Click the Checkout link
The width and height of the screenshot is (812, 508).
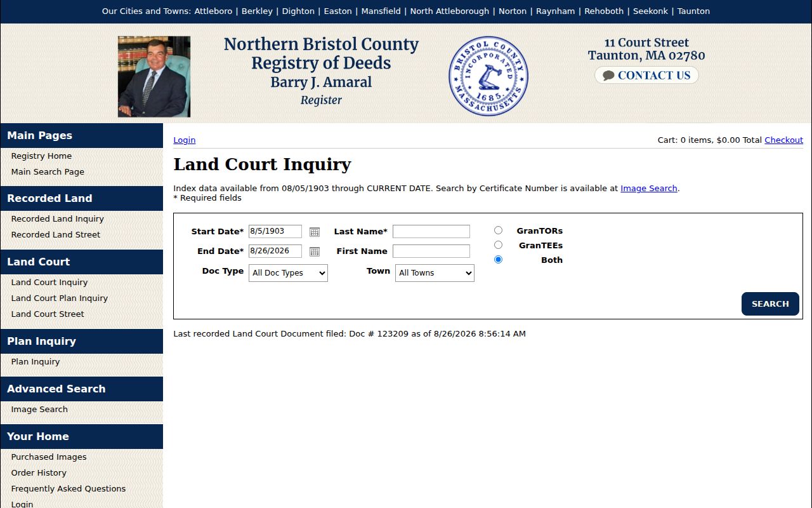point(783,140)
